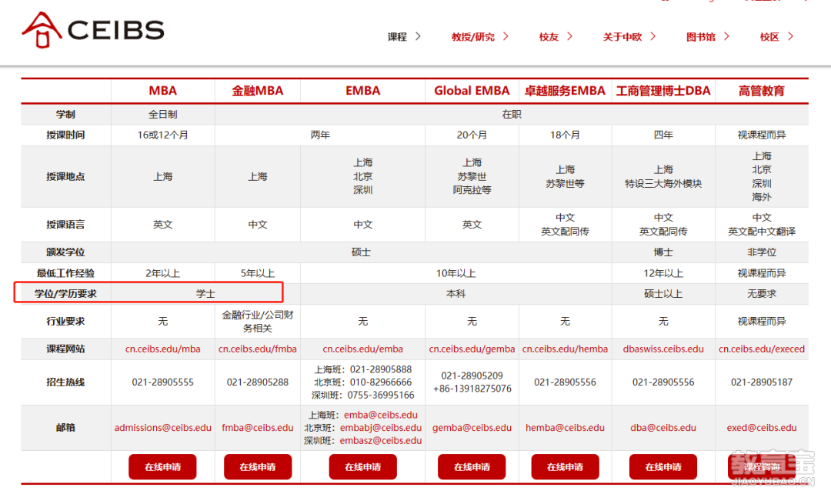
Task: Click 在线申请 button in the MBA column
Action: (x=162, y=467)
